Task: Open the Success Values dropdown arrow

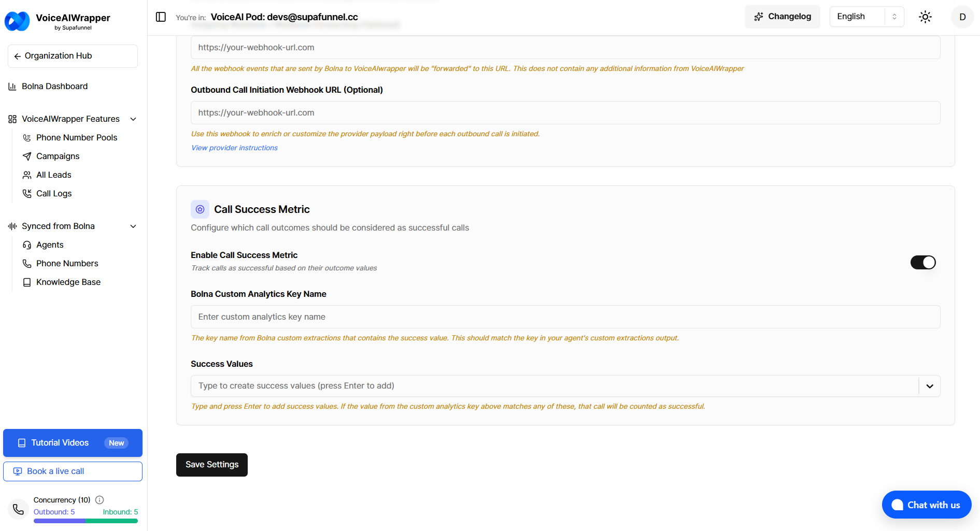Action: [929, 386]
